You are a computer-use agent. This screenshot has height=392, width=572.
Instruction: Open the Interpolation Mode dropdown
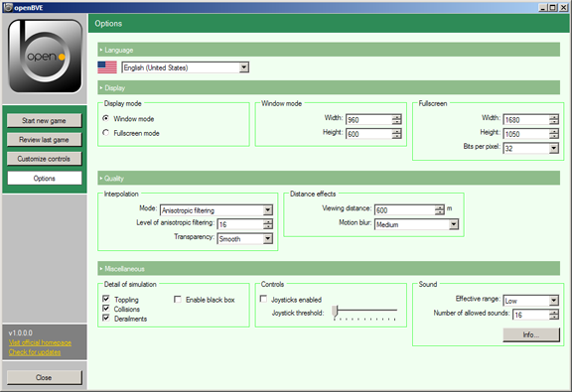point(216,210)
